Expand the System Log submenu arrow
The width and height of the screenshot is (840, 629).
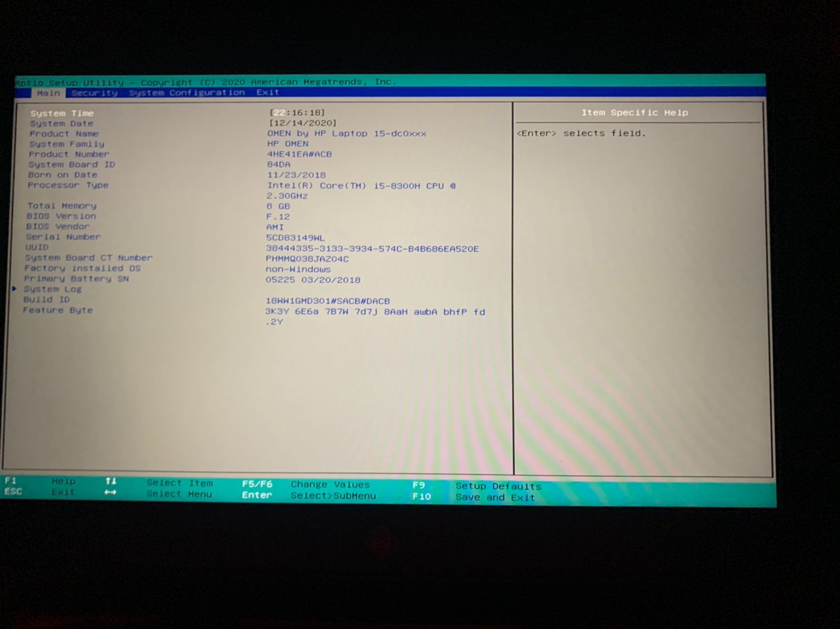pyautogui.click(x=14, y=289)
